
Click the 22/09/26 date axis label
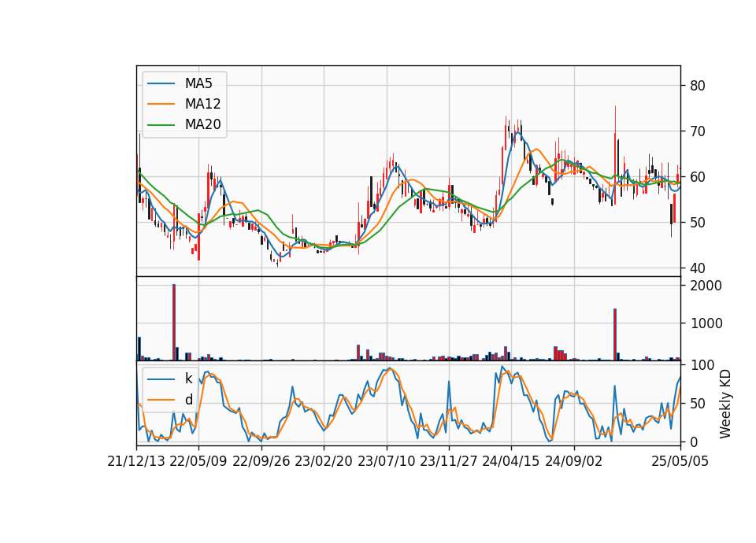(261, 462)
